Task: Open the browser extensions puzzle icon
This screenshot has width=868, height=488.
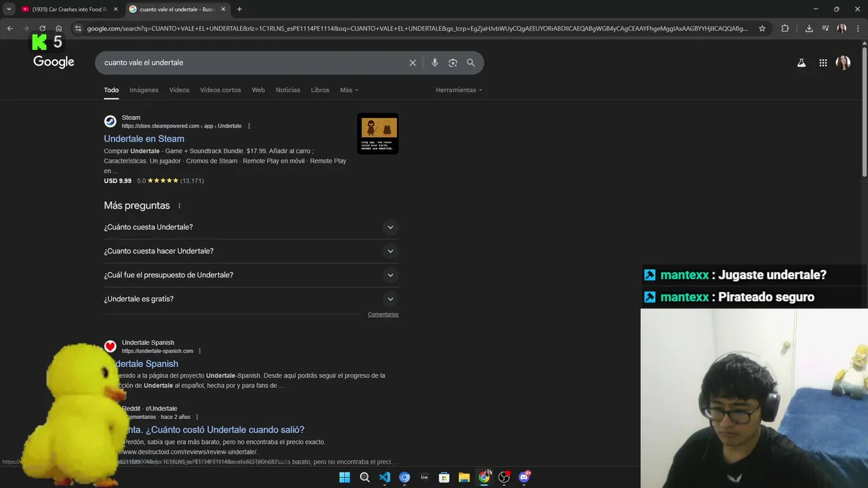Action: [x=785, y=28]
